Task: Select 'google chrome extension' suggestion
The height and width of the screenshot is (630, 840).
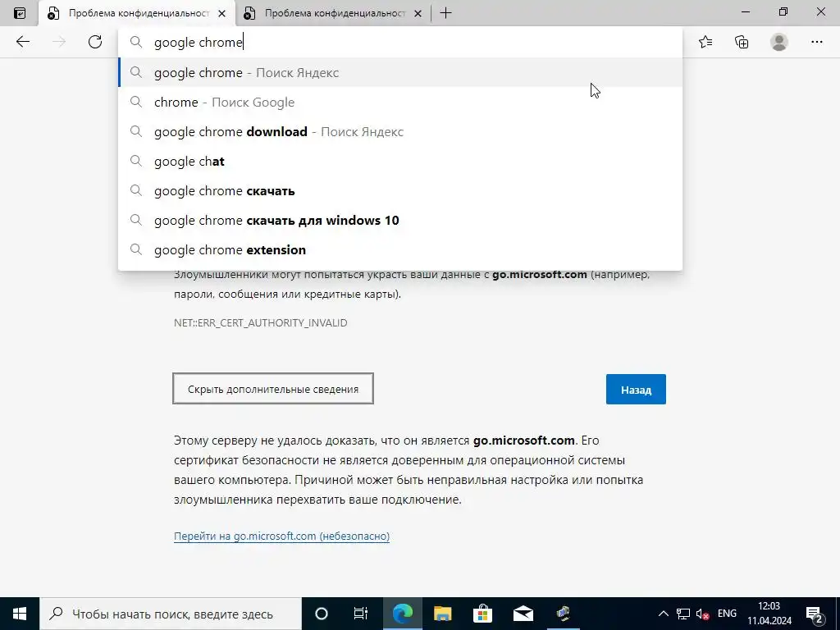Action: click(x=400, y=249)
